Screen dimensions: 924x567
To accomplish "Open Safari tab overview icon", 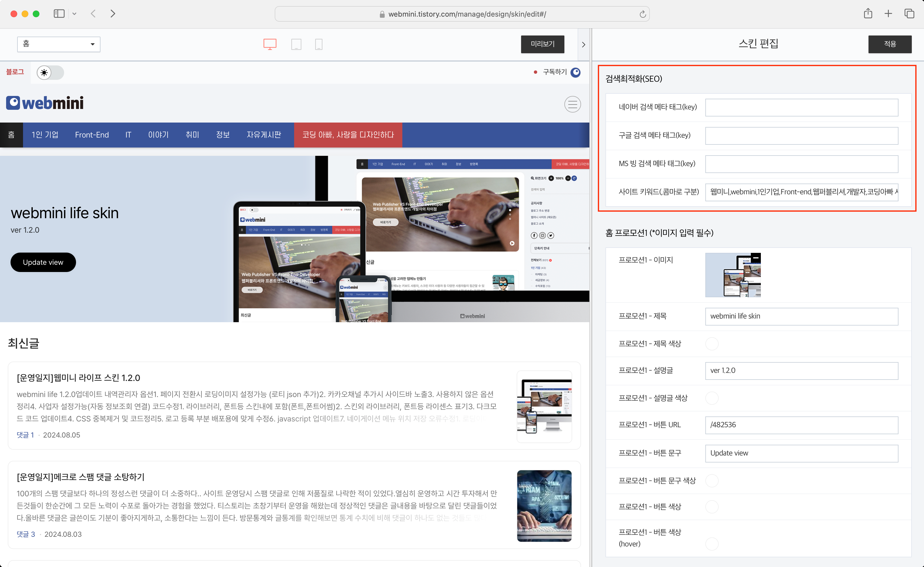I will [909, 14].
